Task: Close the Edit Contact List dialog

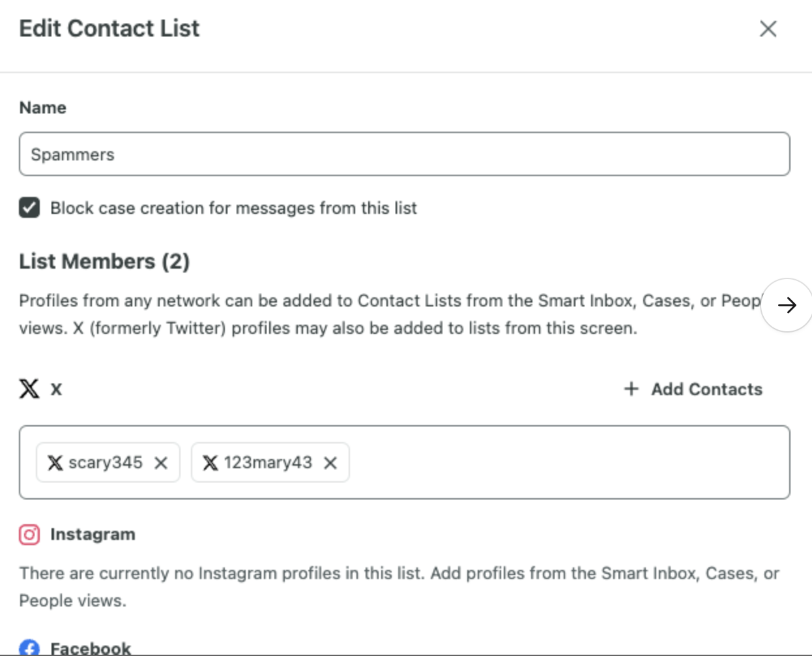Action: (x=768, y=29)
